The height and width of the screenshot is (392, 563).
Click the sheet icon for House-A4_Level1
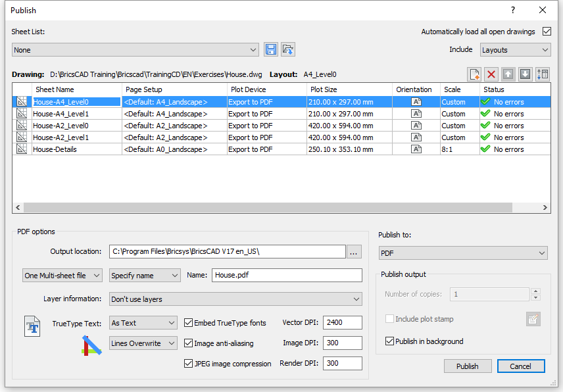pyautogui.click(x=22, y=113)
